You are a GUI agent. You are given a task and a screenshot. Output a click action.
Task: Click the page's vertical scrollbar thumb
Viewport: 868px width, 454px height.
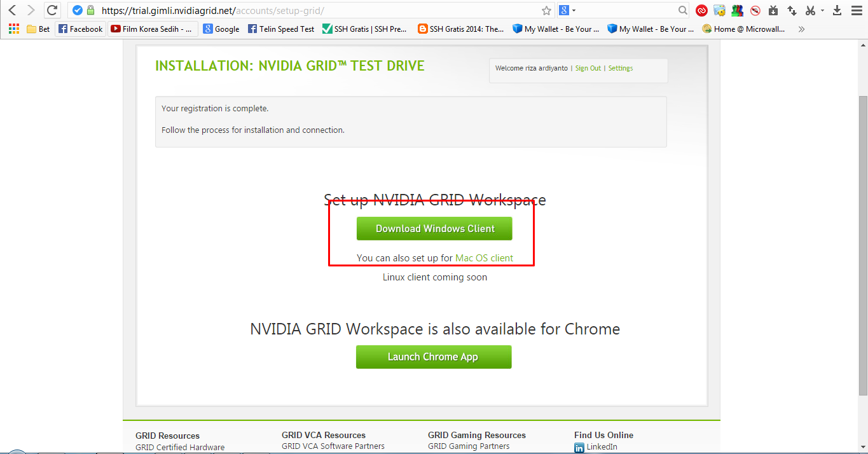click(x=863, y=244)
